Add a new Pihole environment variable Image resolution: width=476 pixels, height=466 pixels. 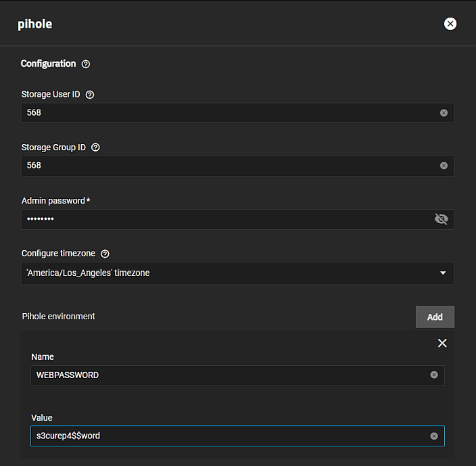pyautogui.click(x=435, y=317)
